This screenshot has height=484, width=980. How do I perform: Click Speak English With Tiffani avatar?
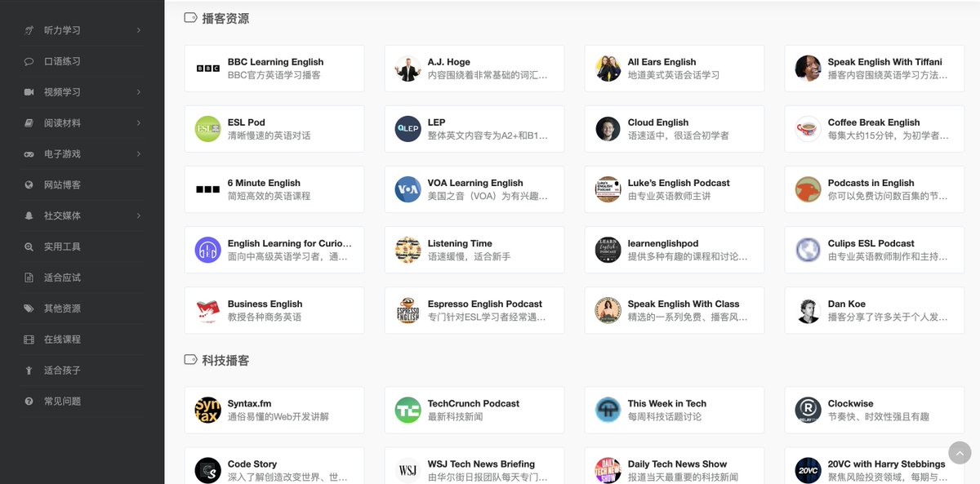(x=808, y=69)
